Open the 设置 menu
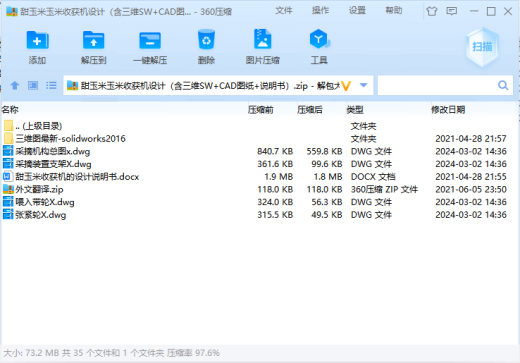 (x=357, y=11)
